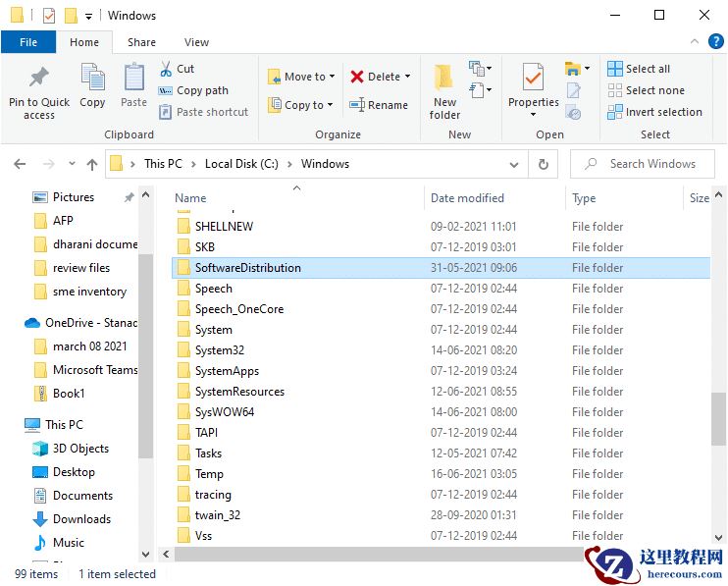The image size is (728, 586).
Task: Select the SystemResources folder
Action: pos(442,392)
